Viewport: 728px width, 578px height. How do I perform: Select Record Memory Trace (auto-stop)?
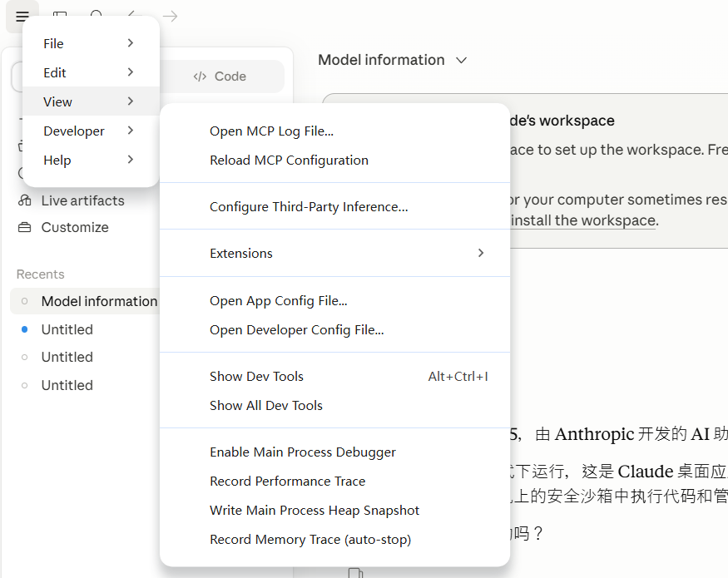pos(334,540)
